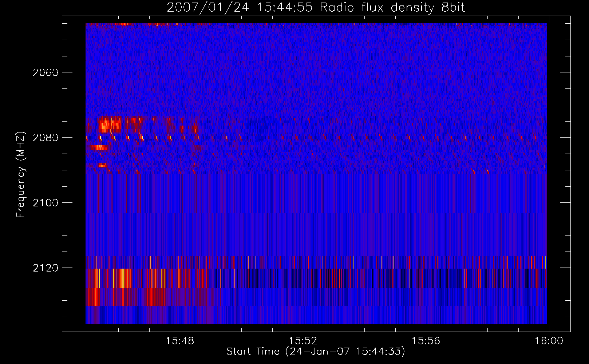Click the plot title '2007/01/24 15:44:55 Radio flux density 8bit'
Viewport: 589px width, 364px height.
pyautogui.click(x=316, y=7)
